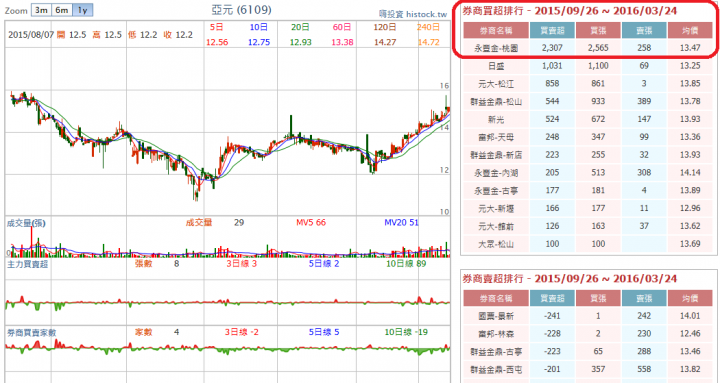Sort sell ranking by 券商名稱 column header
This screenshot has height=383, width=720.
point(495,299)
